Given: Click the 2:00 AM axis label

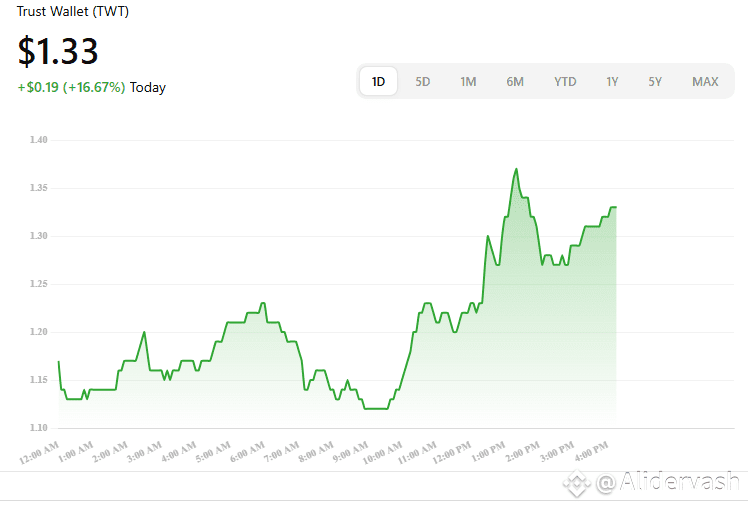Looking at the screenshot, I should coord(110,452).
